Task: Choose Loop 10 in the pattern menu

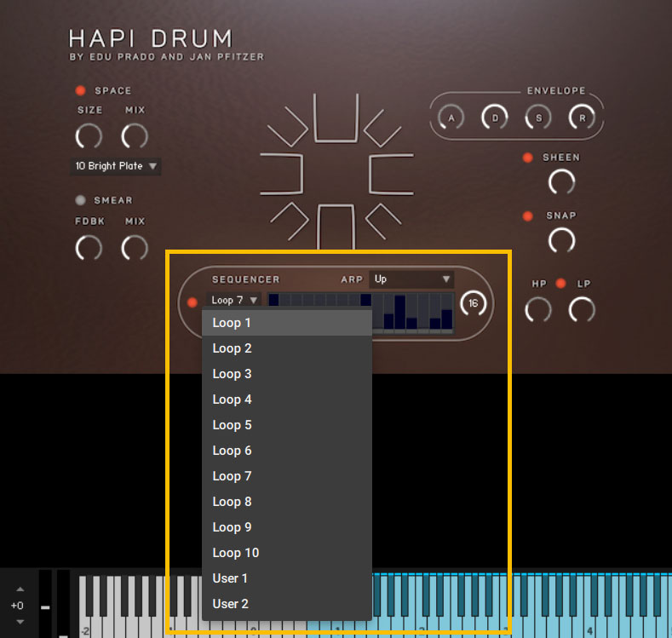Action: click(287, 553)
